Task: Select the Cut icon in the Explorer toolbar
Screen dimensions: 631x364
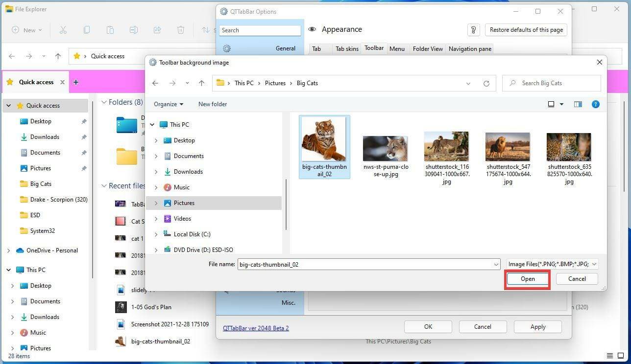Action: (x=63, y=30)
